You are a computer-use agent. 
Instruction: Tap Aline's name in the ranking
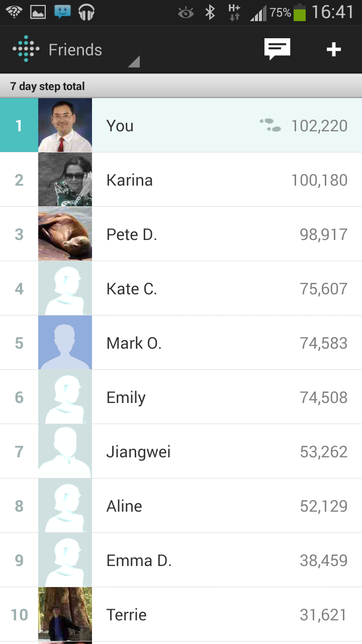tap(124, 506)
